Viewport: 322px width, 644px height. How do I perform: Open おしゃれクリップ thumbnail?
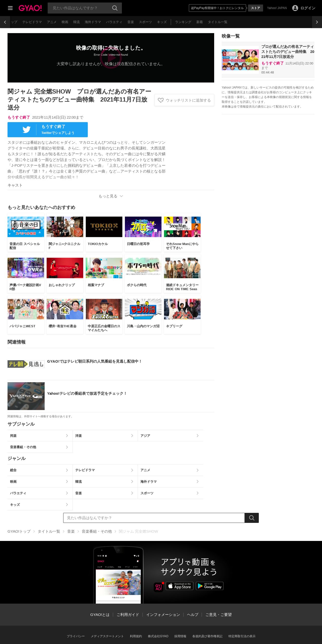point(65,268)
